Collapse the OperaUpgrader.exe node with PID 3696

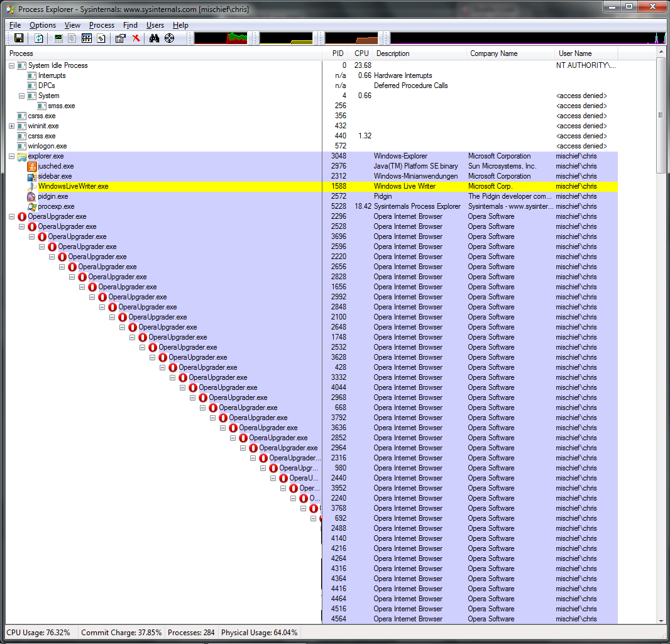point(31,237)
